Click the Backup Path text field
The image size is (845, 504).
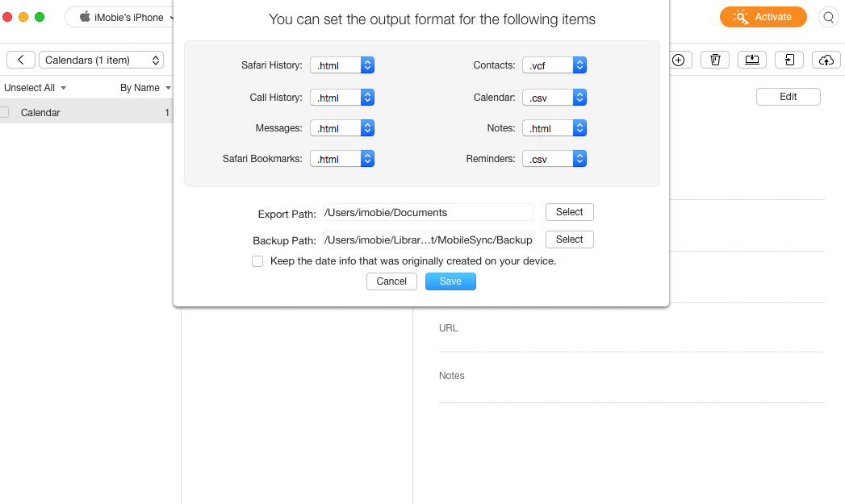tap(429, 240)
